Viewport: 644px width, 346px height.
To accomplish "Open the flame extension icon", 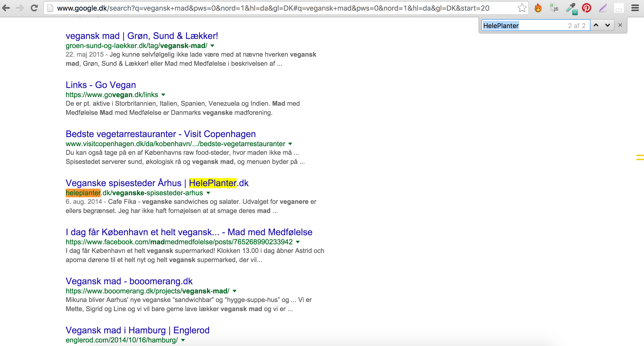I will 538,8.
